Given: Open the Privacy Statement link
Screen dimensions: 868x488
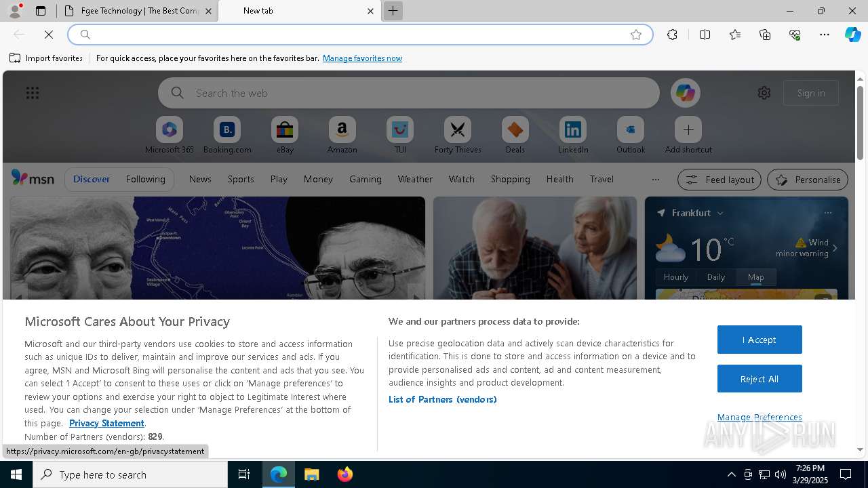Looking at the screenshot, I should (106, 423).
